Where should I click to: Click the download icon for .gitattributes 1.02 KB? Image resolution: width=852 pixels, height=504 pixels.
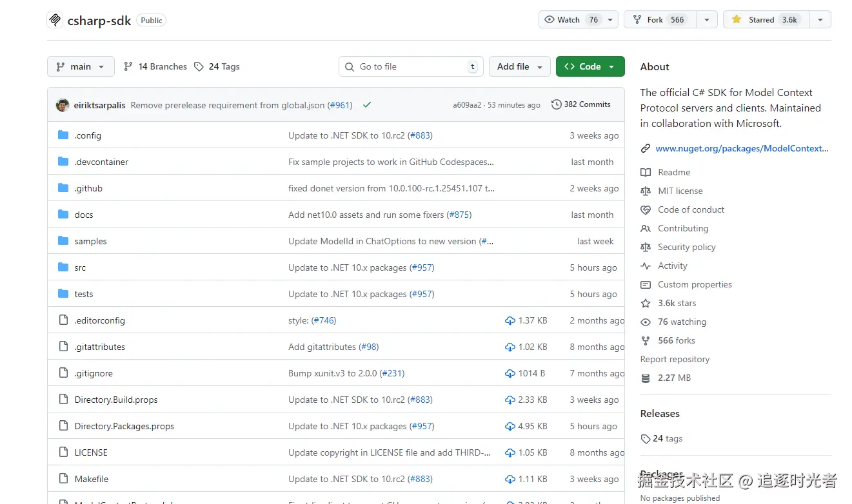tap(510, 347)
